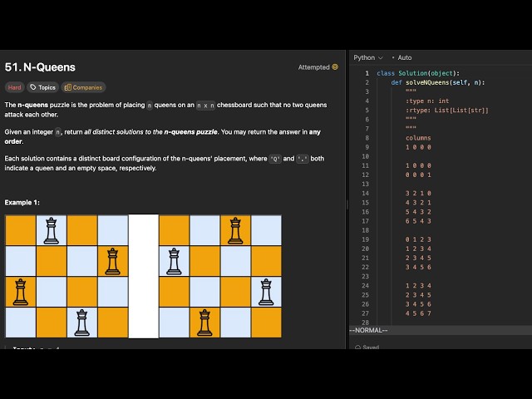Click the 51. N-Queens problem title
The height and width of the screenshot is (399, 532).
click(40, 67)
